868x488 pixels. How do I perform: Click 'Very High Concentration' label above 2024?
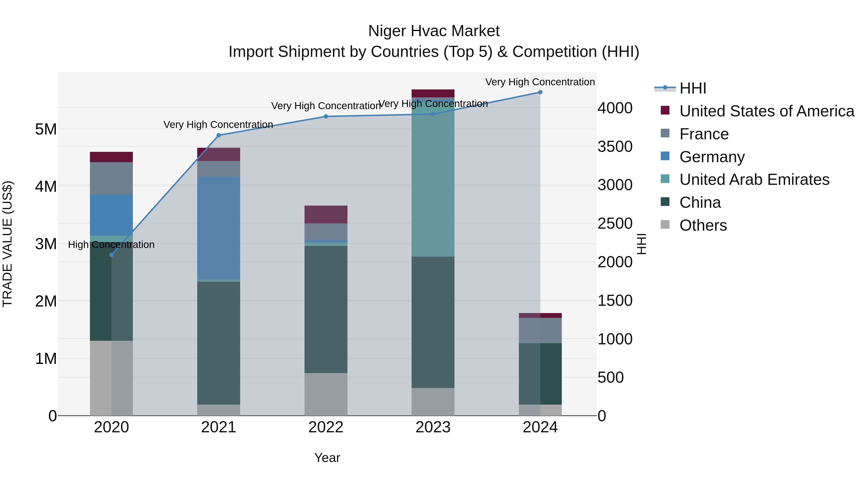pyautogui.click(x=540, y=82)
